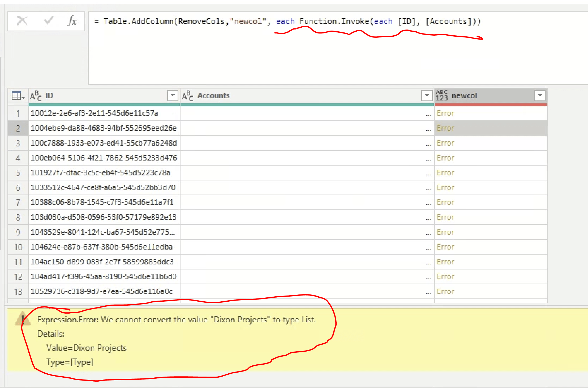
Task: Select row header number 2
Action: coord(18,128)
